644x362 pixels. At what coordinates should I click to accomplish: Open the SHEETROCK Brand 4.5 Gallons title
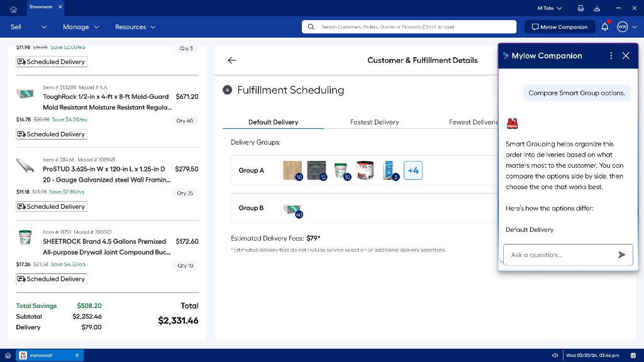coord(107,246)
